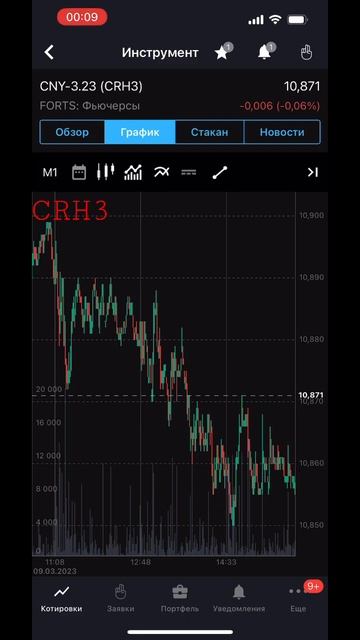Screen dimensions: 360x640
Task: Jump to latest candle arrow icon
Action: point(313,173)
